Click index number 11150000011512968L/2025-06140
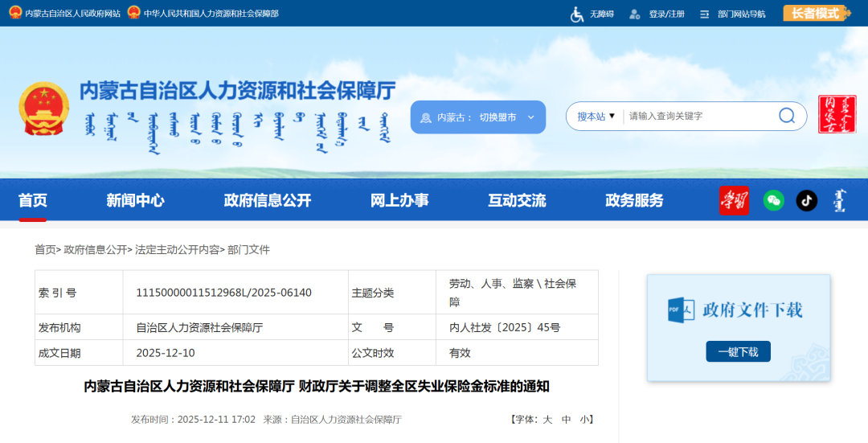This screenshot has width=868, height=443. 223,293
